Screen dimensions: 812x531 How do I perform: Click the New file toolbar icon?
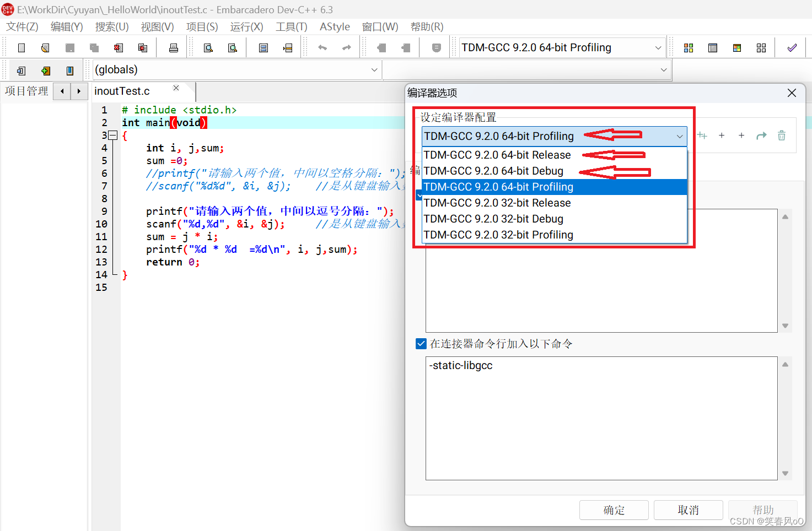[x=21, y=48]
